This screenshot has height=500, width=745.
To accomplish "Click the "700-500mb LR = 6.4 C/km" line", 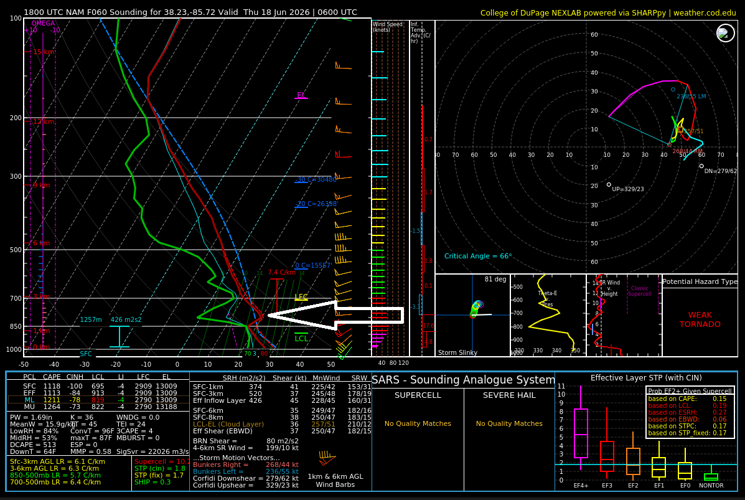I will 55,482.
